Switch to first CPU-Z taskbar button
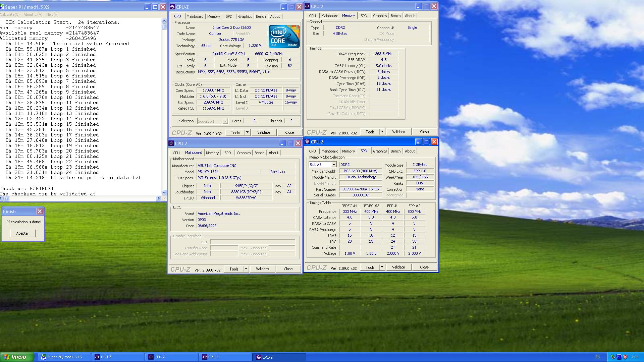 point(118,357)
